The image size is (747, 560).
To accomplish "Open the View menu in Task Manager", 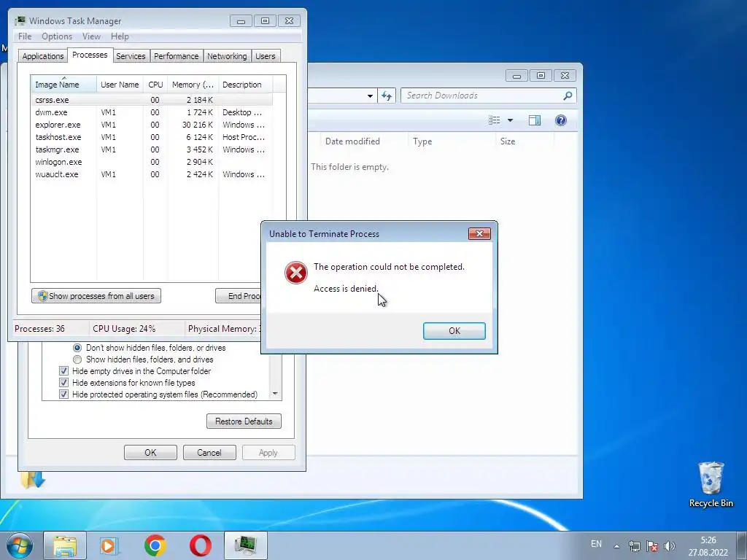I will [x=91, y=36].
